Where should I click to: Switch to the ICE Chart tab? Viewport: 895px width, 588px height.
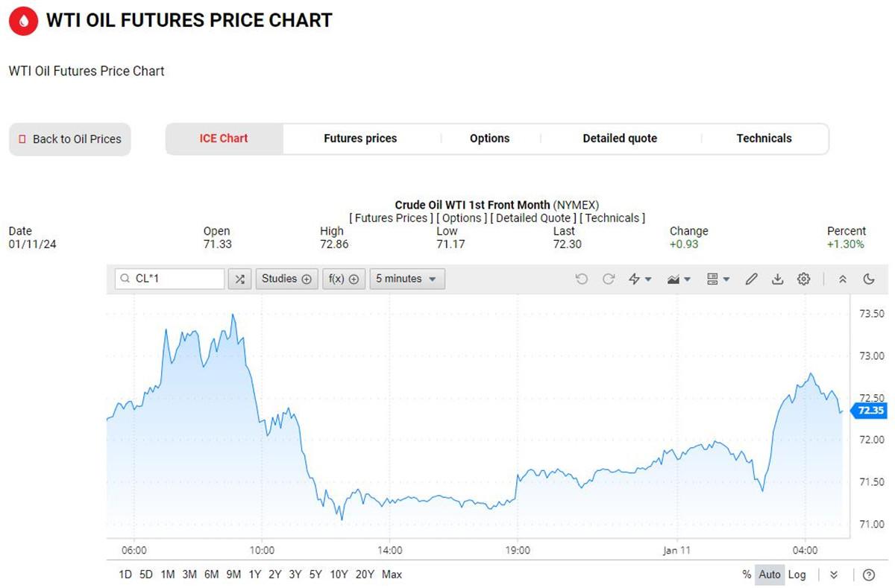(x=224, y=139)
